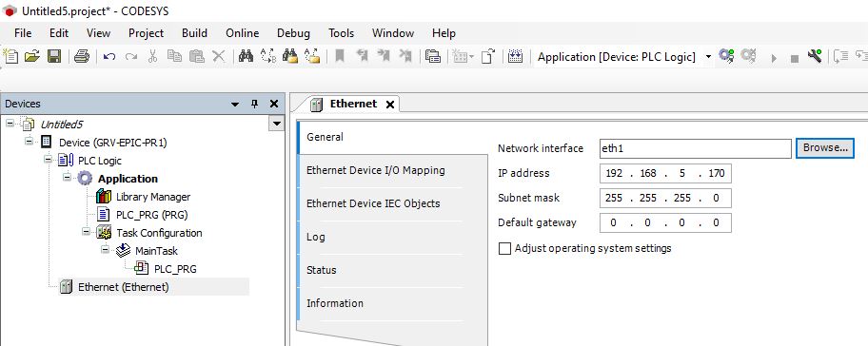Click the wrench debug icon
The image size is (868, 346).
pyautogui.click(x=815, y=56)
